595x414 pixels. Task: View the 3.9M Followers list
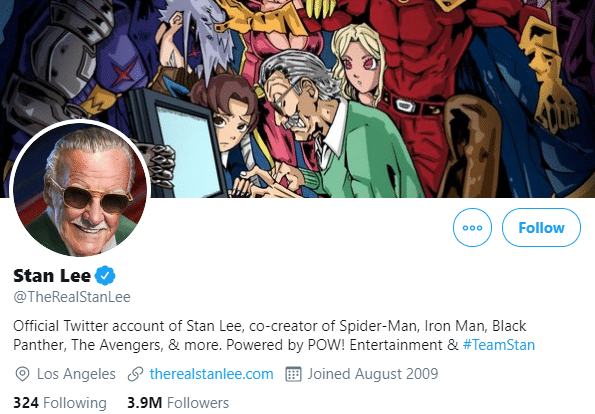click(178, 403)
